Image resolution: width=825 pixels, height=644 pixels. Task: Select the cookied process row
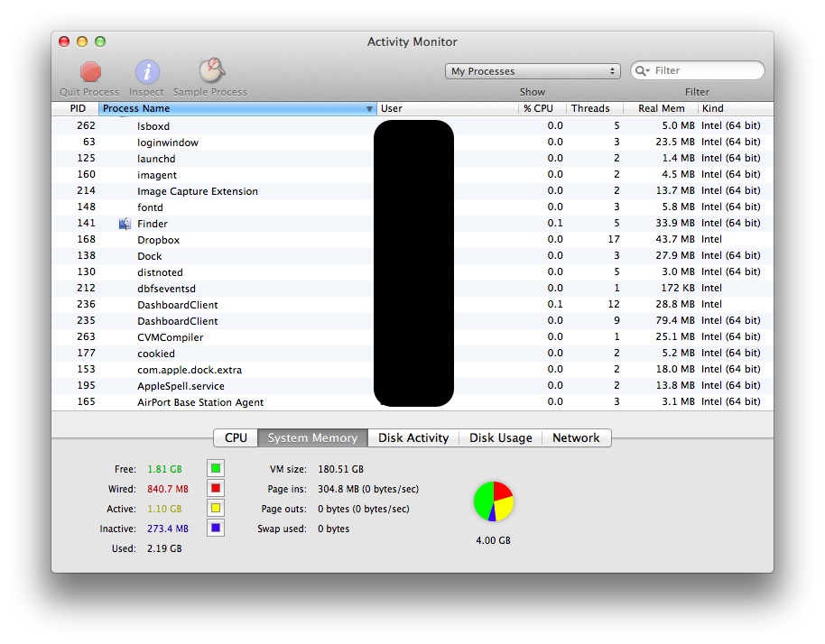[x=412, y=354]
